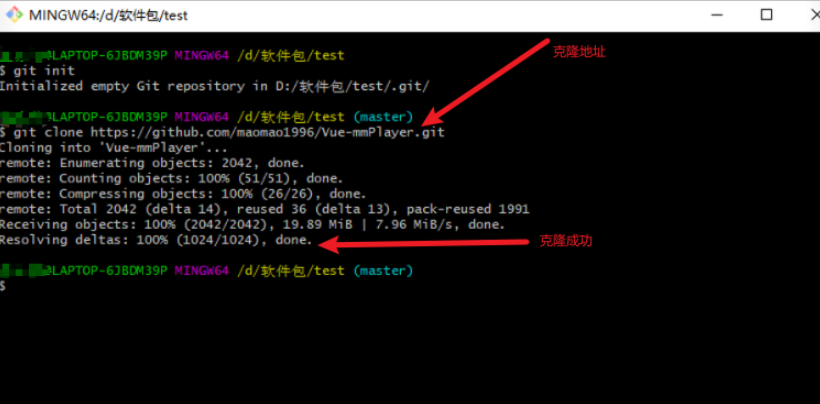
Task: Select 'Enumerating objects: 2042' line
Action: tap(152, 163)
